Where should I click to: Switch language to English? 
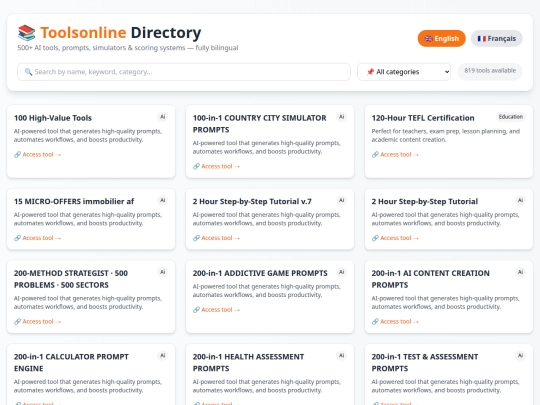pos(442,39)
